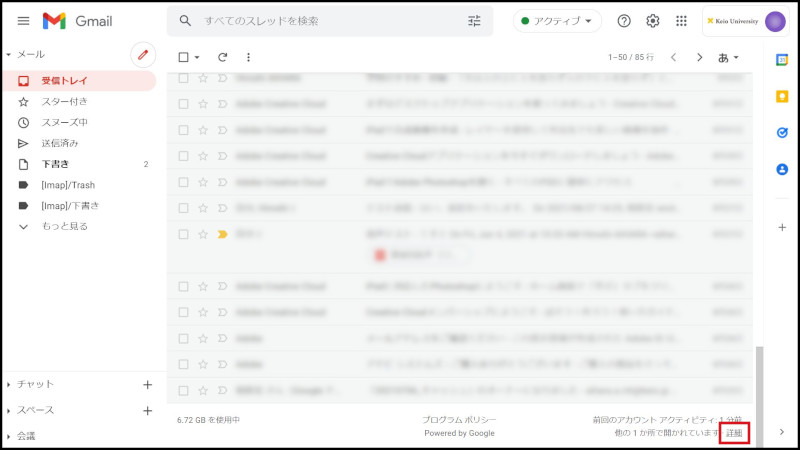Click the Help question mark icon
The height and width of the screenshot is (450, 800).
click(x=624, y=21)
